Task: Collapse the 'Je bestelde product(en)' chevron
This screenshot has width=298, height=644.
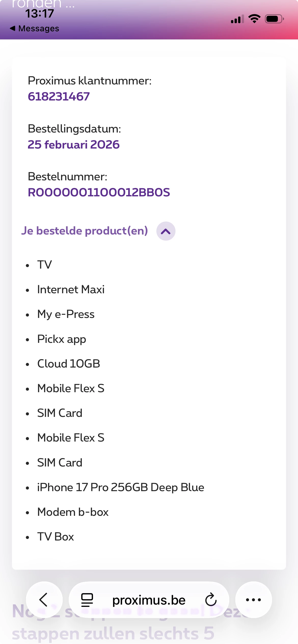Action: pyautogui.click(x=166, y=231)
